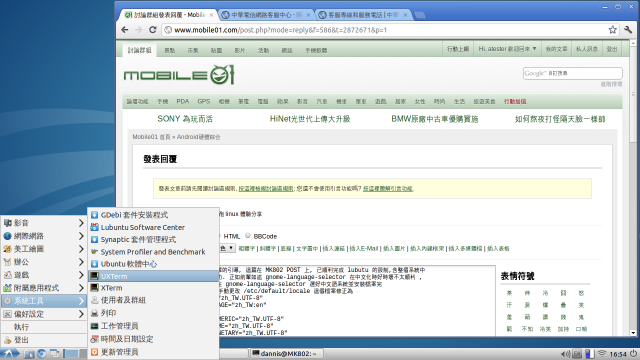Click the 不知 emoticon link
The width and height of the screenshot is (640, 360).
click(x=527, y=329)
